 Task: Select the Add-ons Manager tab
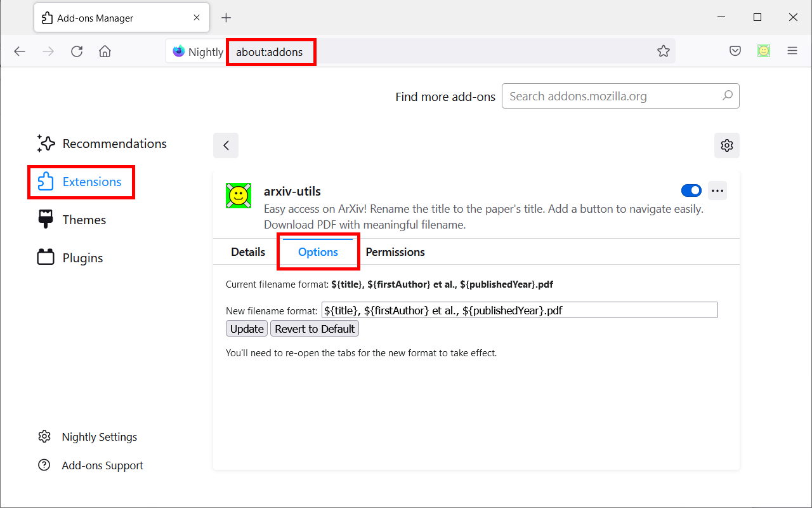[x=121, y=18]
